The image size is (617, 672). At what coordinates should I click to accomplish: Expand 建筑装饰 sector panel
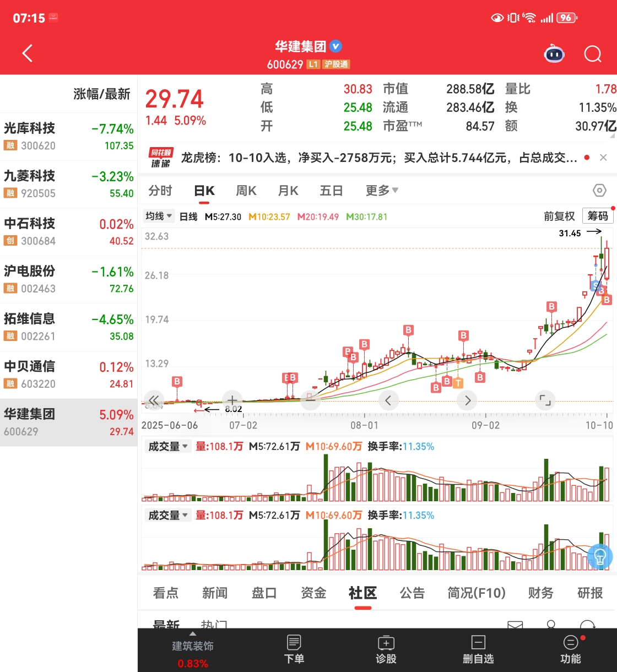click(193, 650)
